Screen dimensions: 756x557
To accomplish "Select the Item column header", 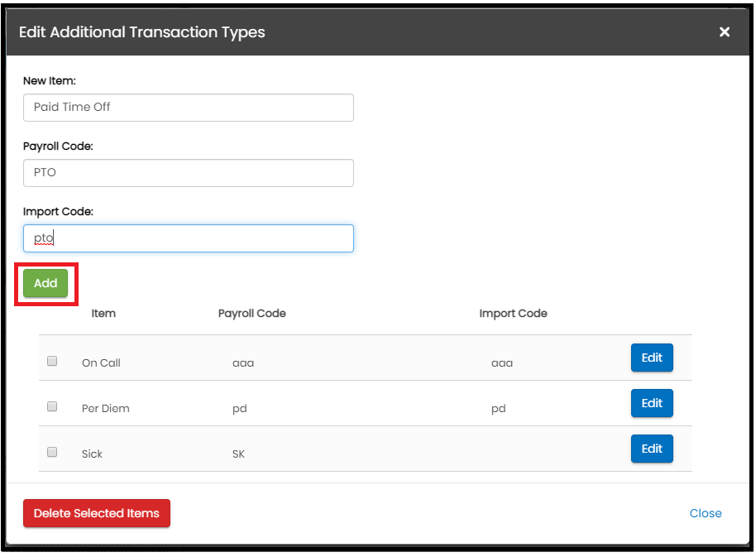I will tap(103, 314).
